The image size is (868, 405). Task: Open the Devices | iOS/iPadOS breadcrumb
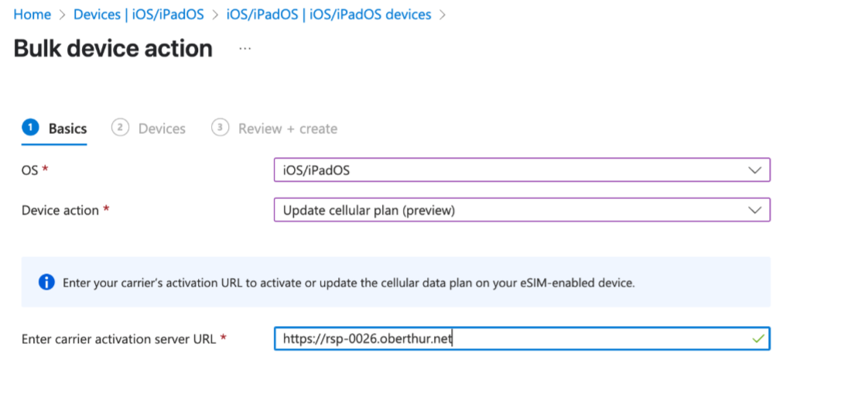[138, 15]
